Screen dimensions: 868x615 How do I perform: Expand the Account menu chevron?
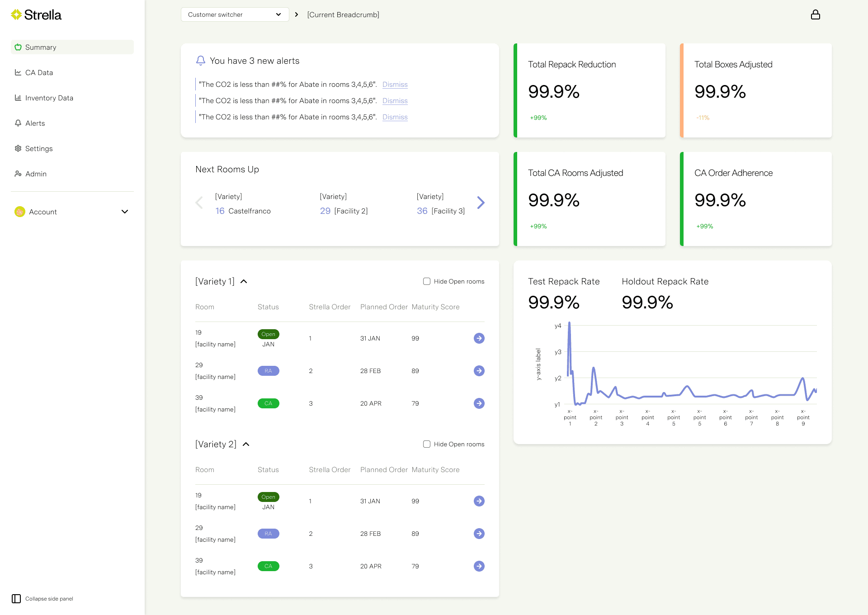pos(125,212)
